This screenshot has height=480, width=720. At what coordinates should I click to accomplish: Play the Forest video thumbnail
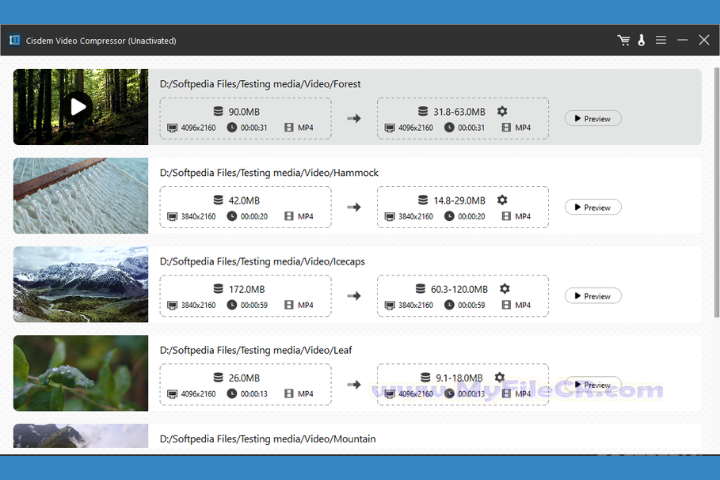click(78, 107)
